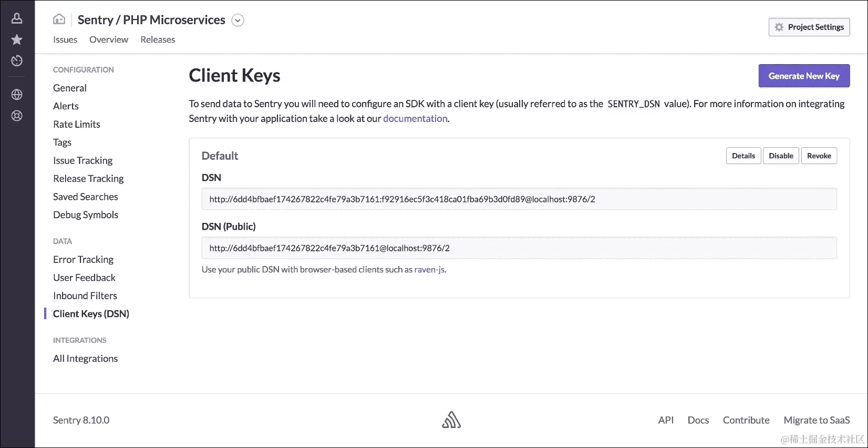Open Project Settings via the gear button
The width and height of the screenshot is (868, 448).
[x=809, y=27]
